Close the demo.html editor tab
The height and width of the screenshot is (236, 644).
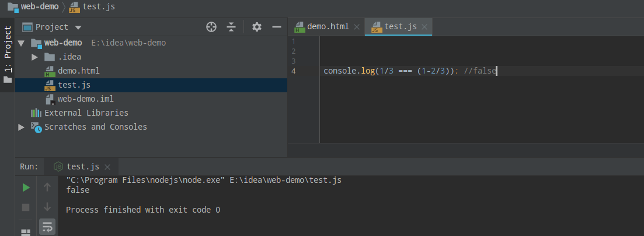coord(357,27)
